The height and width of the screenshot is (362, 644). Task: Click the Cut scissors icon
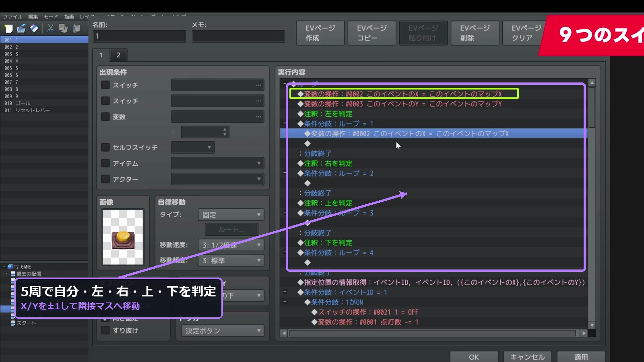pos(50,28)
